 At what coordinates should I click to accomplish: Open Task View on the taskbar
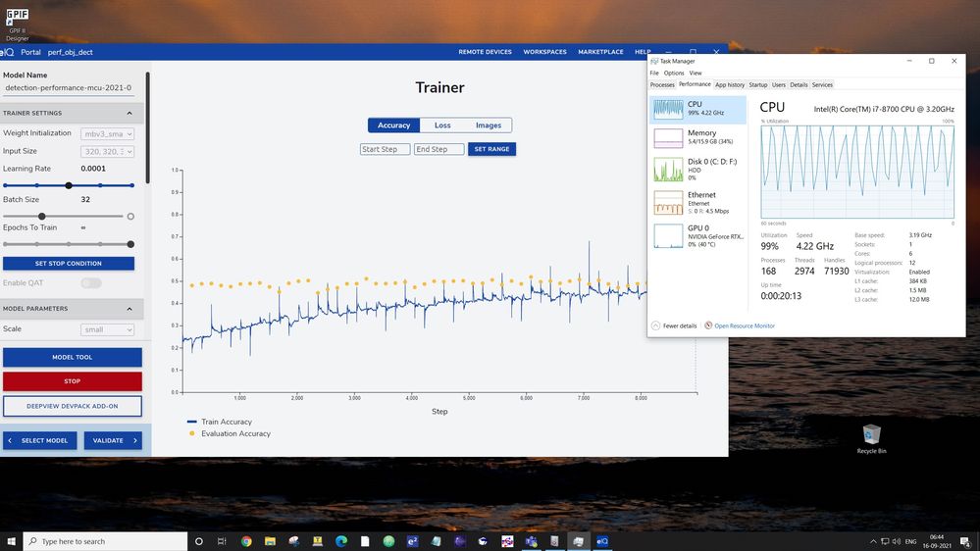pyautogui.click(x=222, y=541)
